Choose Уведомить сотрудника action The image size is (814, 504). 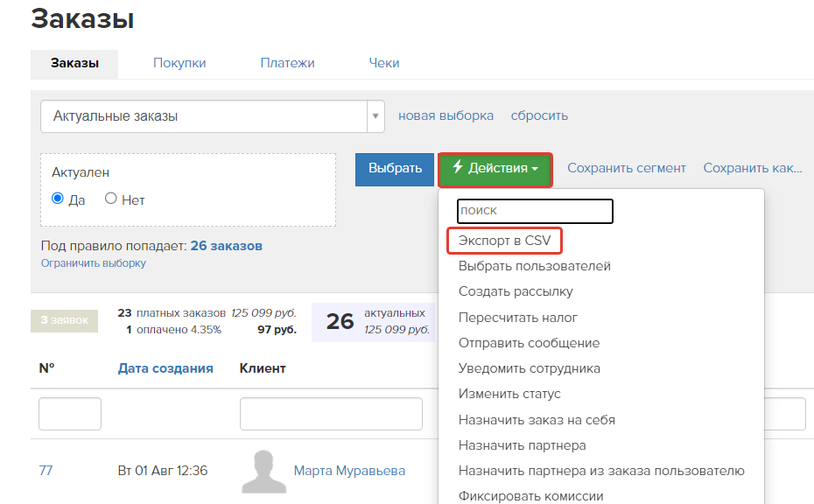529,368
